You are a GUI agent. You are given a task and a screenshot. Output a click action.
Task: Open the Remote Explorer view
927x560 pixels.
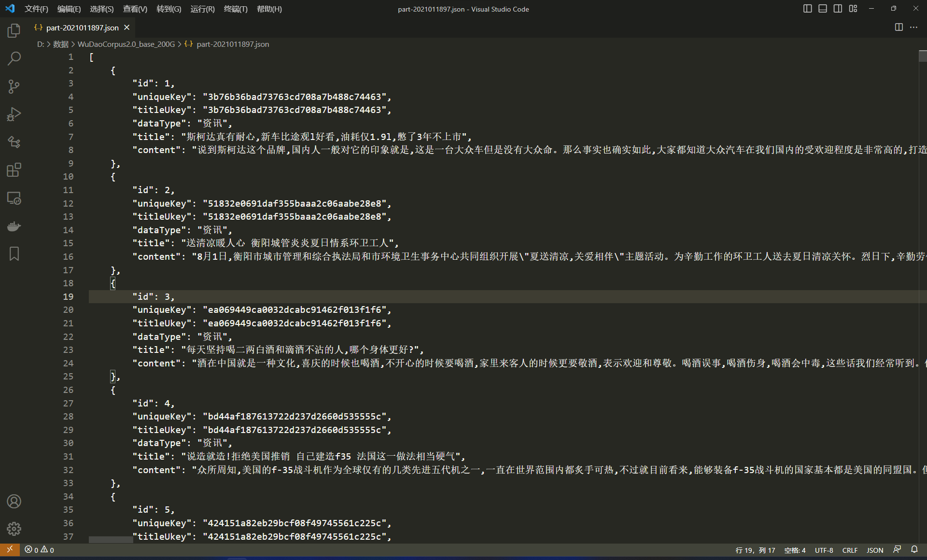[x=14, y=198]
